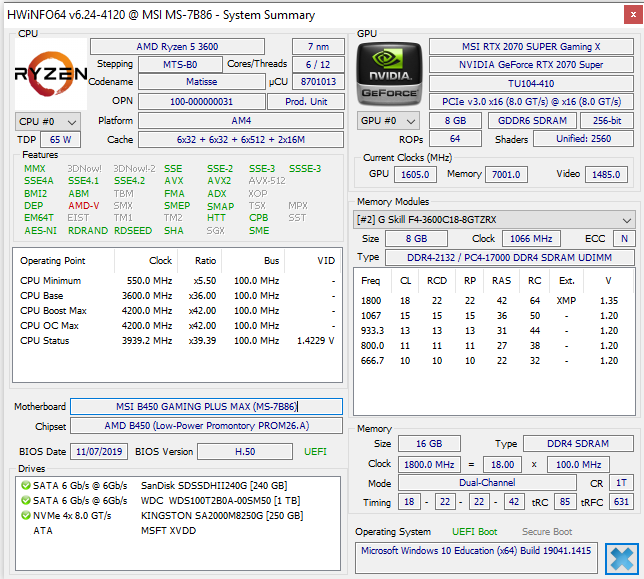Click the CPU Minimum operating point row
This screenshot has height=579, width=644.
(177, 280)
